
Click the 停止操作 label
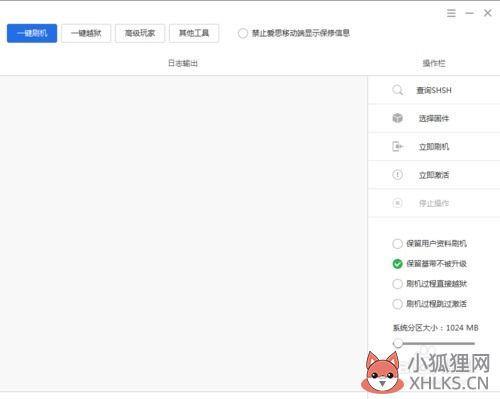coord(434,203)
